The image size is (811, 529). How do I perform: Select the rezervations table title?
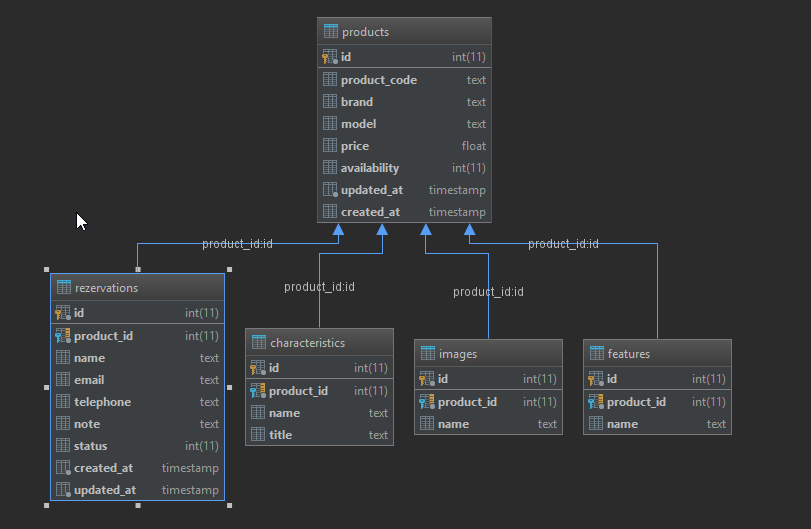click(106, 288)
